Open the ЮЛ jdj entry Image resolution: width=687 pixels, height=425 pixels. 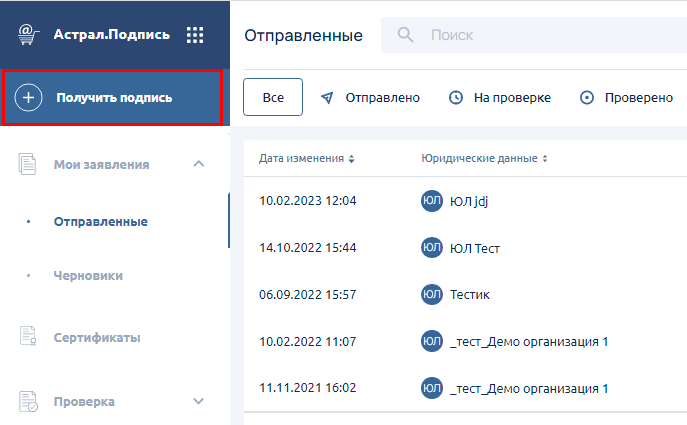(469, 201)
